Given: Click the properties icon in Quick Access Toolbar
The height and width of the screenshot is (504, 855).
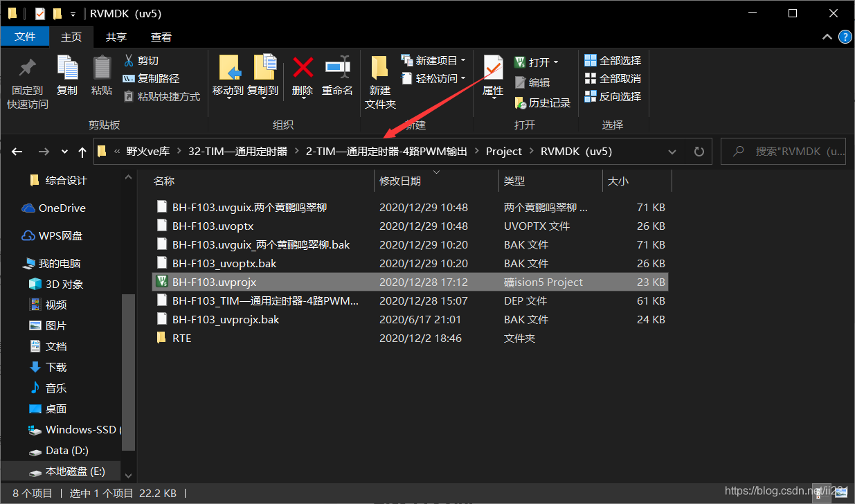Looking at the screenshot, I should click(x=40, y=14).
